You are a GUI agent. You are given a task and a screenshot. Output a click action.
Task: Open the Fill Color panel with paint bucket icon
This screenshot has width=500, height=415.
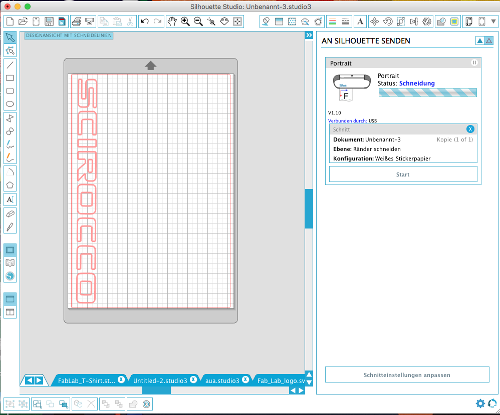(x=266, y=22)
